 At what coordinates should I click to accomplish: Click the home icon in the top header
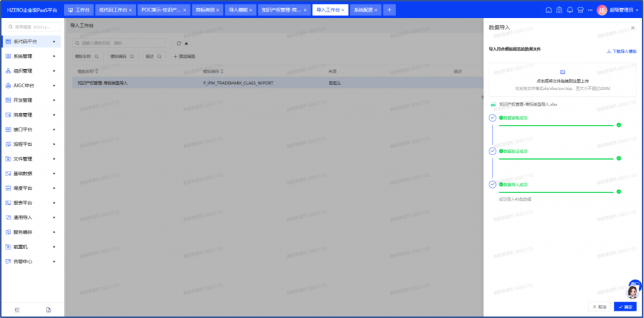coord(548,10)
